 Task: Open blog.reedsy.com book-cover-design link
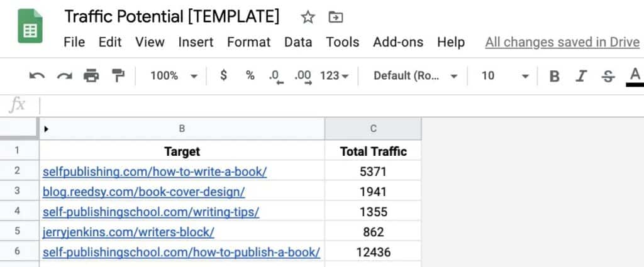(x=144, y=192)
